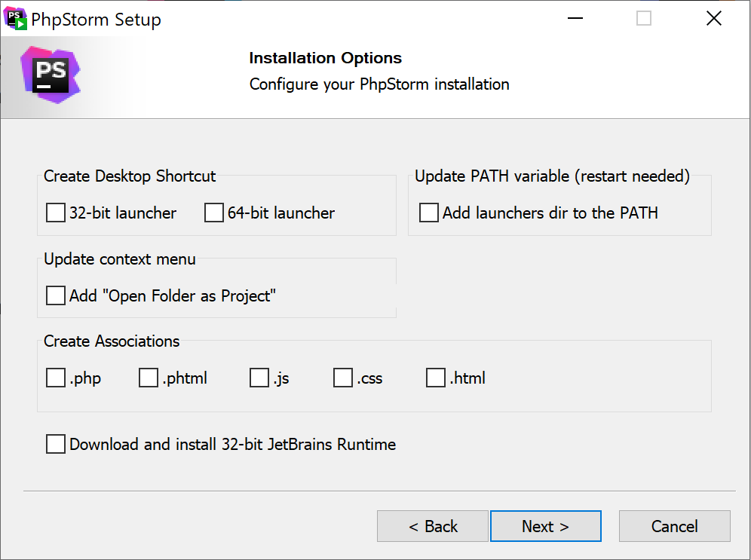751x560 pixels.
Task: Close the setup window with the X
Action: point(713,17)
